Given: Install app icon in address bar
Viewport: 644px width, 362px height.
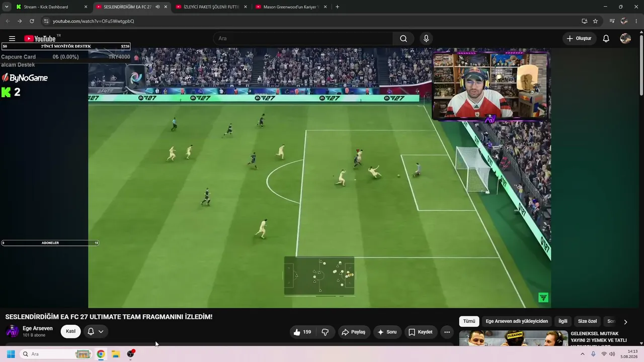Looking at the screenshot, I should (584, 21).
